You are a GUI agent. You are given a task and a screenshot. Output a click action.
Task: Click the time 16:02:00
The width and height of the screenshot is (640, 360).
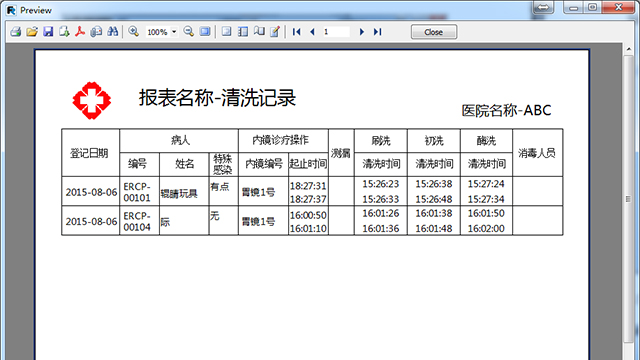pyautogui.click(x=486, y=229)
